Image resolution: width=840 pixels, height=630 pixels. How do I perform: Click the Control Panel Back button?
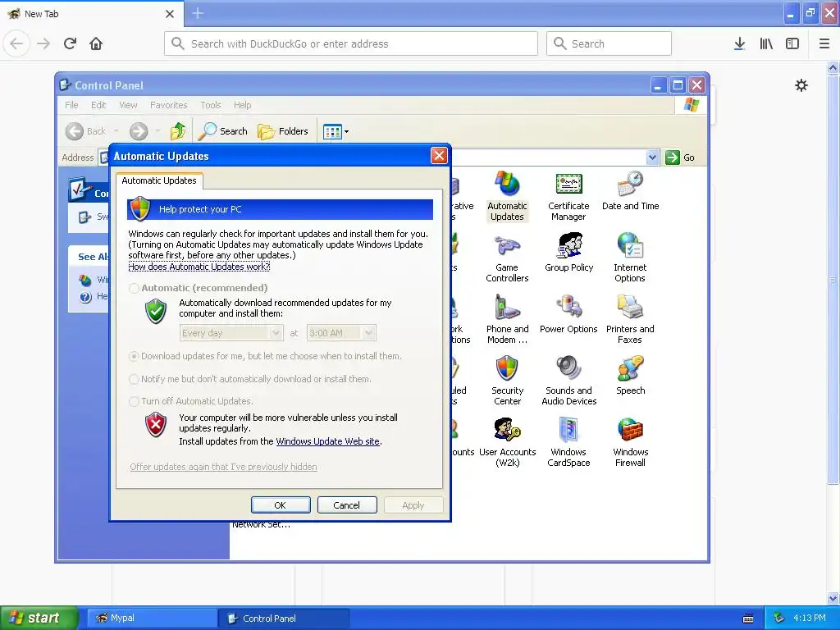tap(86, 130)
